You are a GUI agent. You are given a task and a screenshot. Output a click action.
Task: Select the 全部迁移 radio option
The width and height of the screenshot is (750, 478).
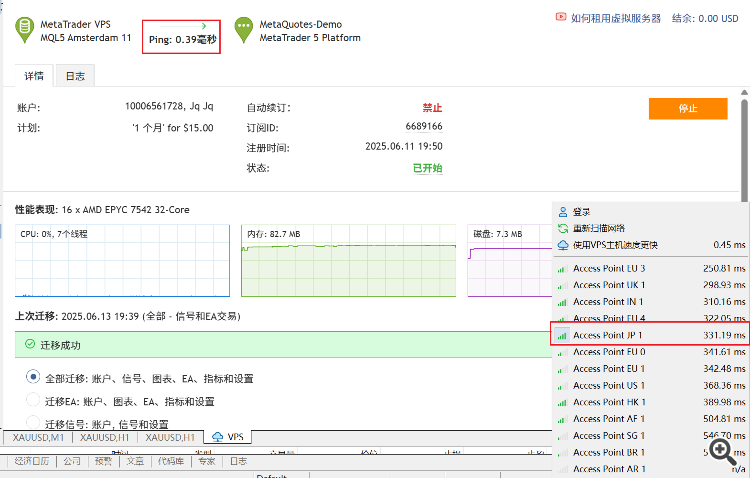coord(33,377)
